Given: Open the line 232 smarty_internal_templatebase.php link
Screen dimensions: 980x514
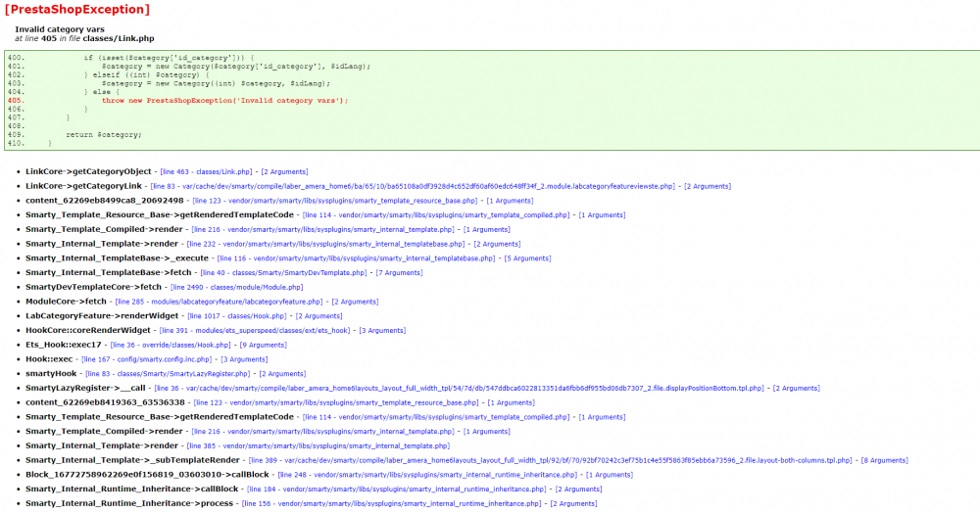Looking at the screenshot, I should 325,244.
